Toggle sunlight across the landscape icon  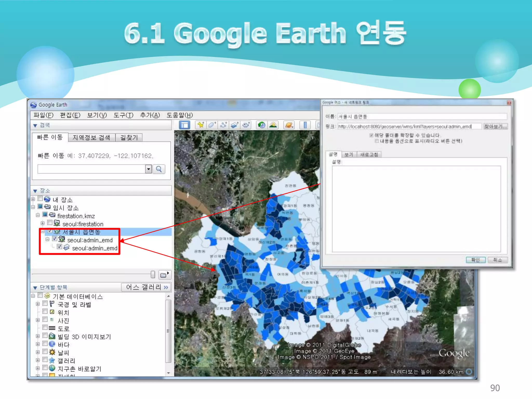273,125
